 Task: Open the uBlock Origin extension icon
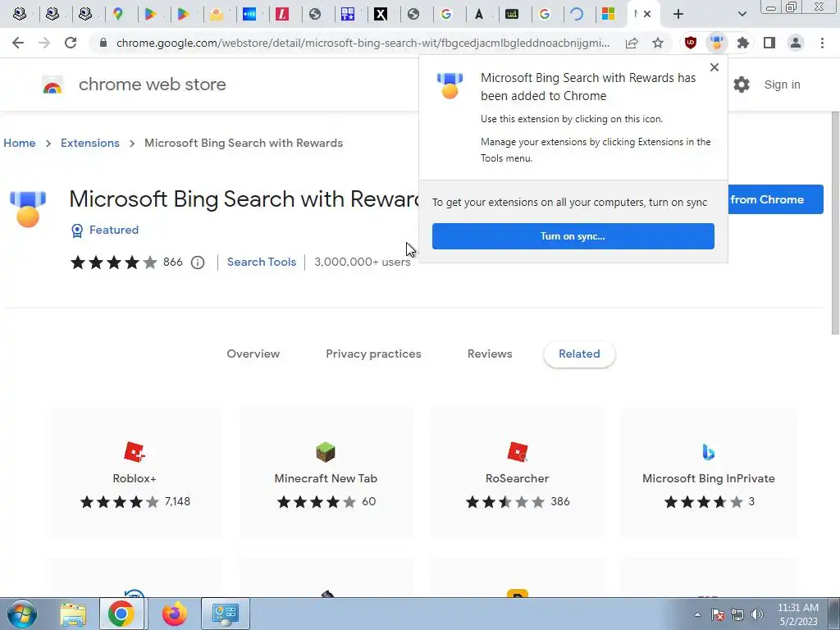(x=691, y=43)
